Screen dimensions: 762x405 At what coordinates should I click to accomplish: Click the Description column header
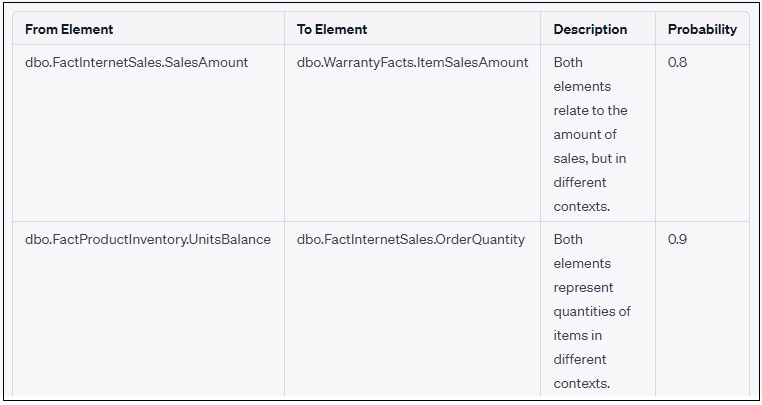click(590, 29)
